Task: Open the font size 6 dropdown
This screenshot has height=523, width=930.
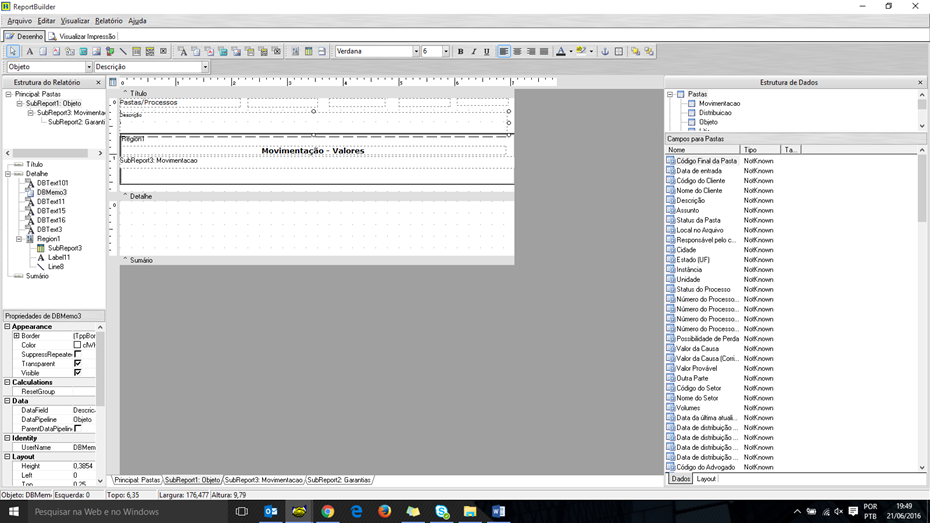Action: click(445, 52)
